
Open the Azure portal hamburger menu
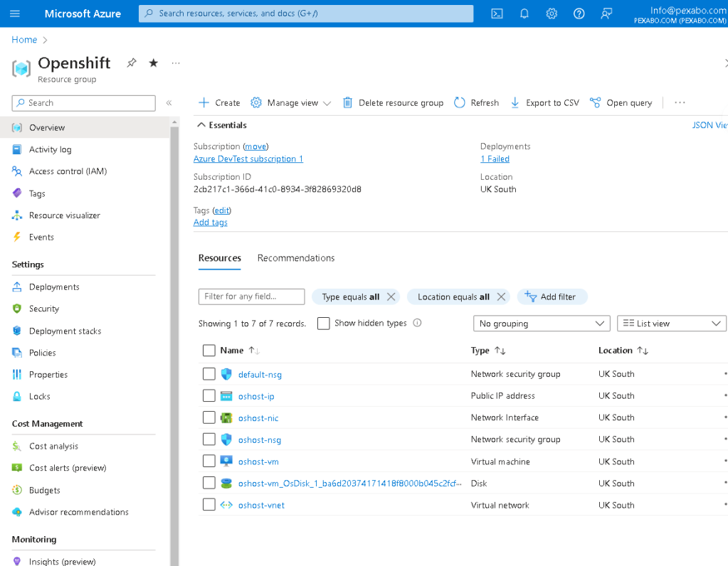(x=15, y=14)
